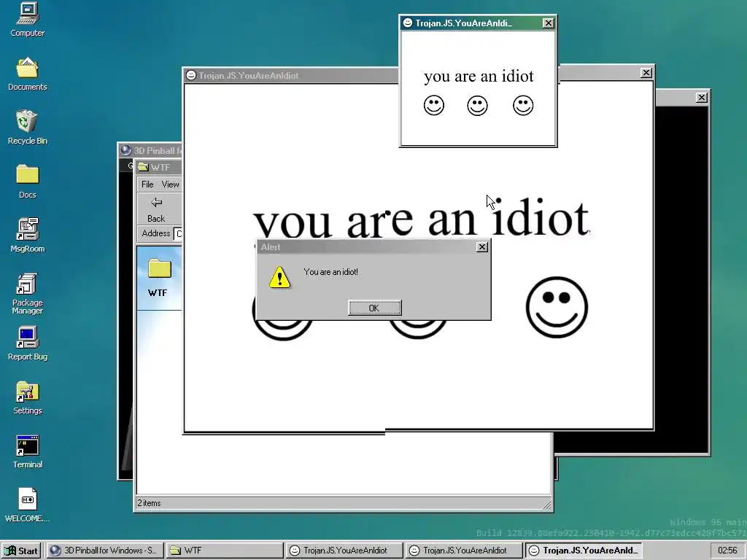
Task: Close the small Trojan.JS.YouAreAnIdi window
Action: point(549,23)
